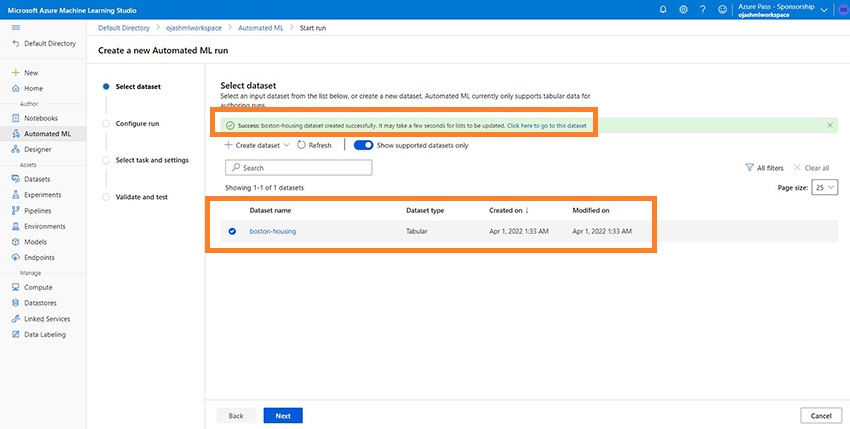Viewport: 850px width, 429px height.
Task: Select the Configure run step
Action: click(137, 123)
